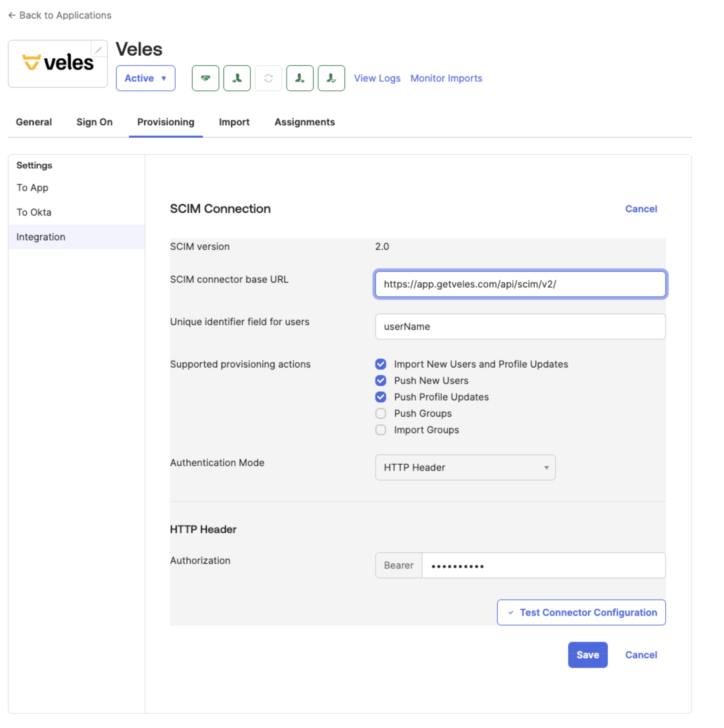This screenshot has width=724, height=728.
Task: Enable Push Groups checkbox
Action: pos(381,413)
